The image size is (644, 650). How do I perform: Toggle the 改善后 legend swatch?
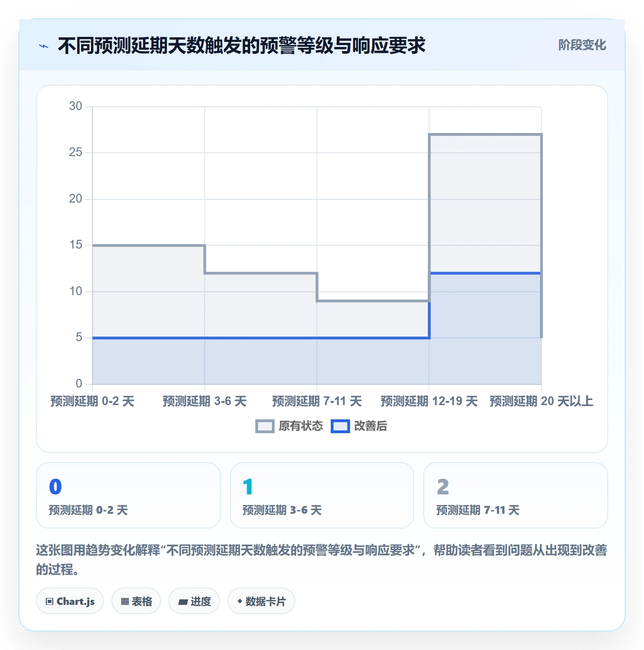[340, 426]
